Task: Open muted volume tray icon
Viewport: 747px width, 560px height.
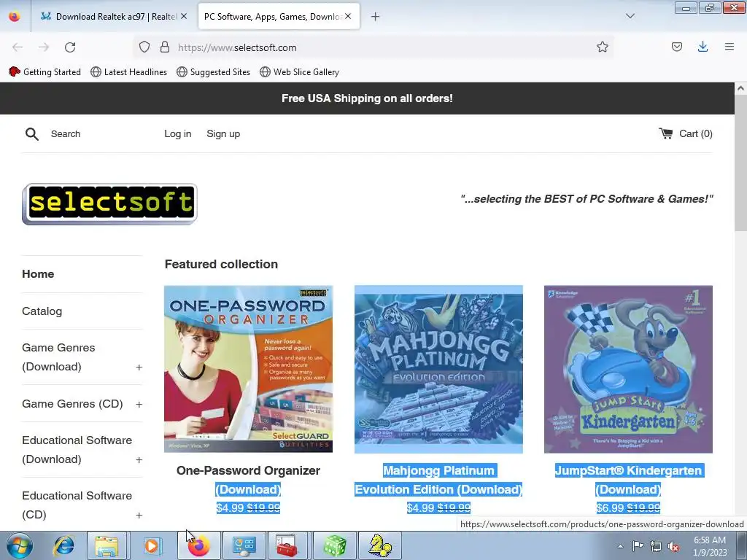Action: click(x=673, y=546)
